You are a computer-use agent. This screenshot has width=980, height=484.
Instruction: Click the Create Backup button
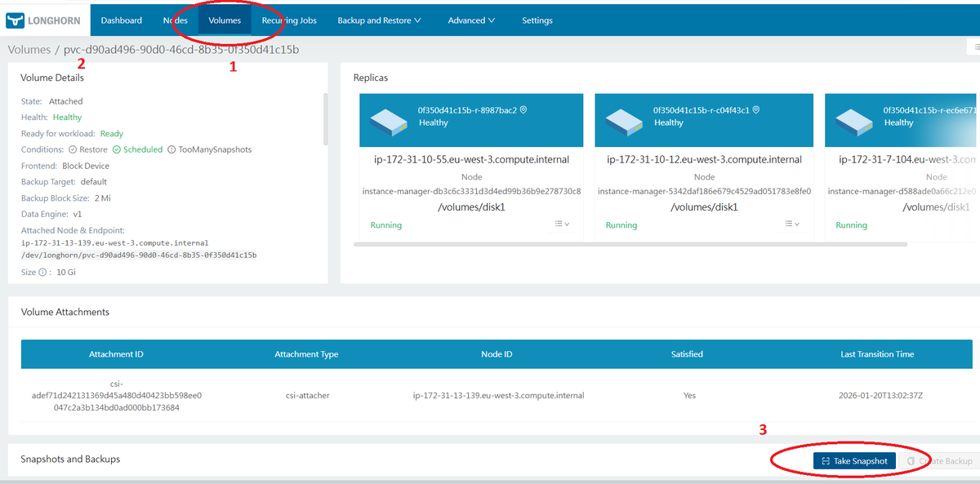coord(940,461)
